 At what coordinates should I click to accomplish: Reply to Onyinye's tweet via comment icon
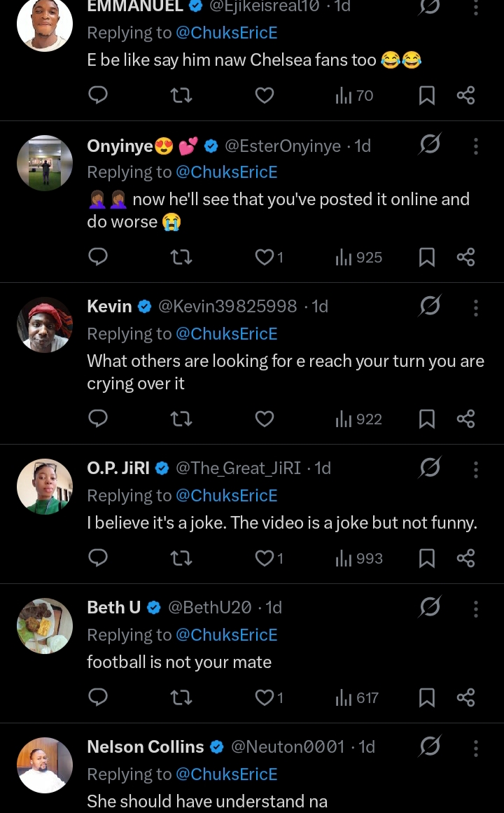pos(99,258)
